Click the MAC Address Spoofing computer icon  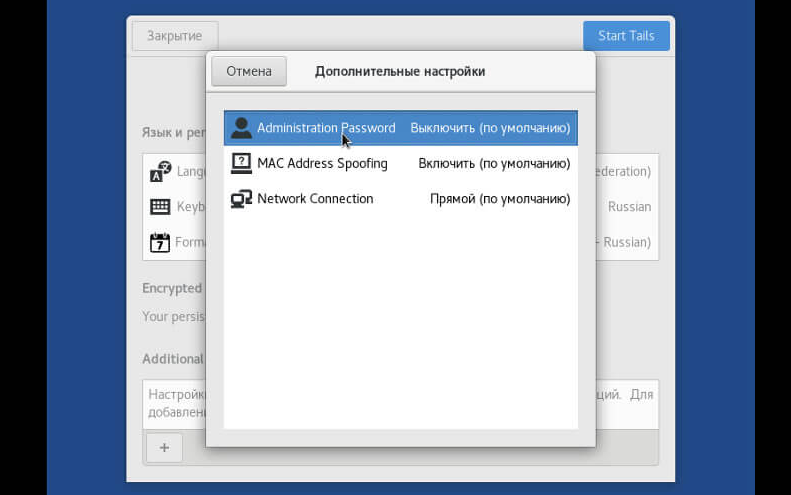coord(241,163)
